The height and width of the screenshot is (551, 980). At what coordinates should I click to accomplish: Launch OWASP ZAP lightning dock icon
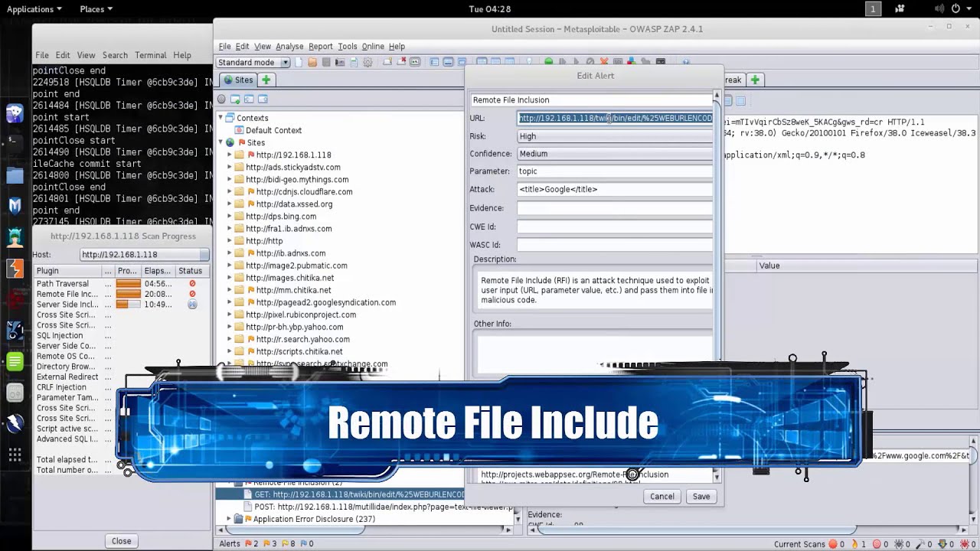pos(15,423)
